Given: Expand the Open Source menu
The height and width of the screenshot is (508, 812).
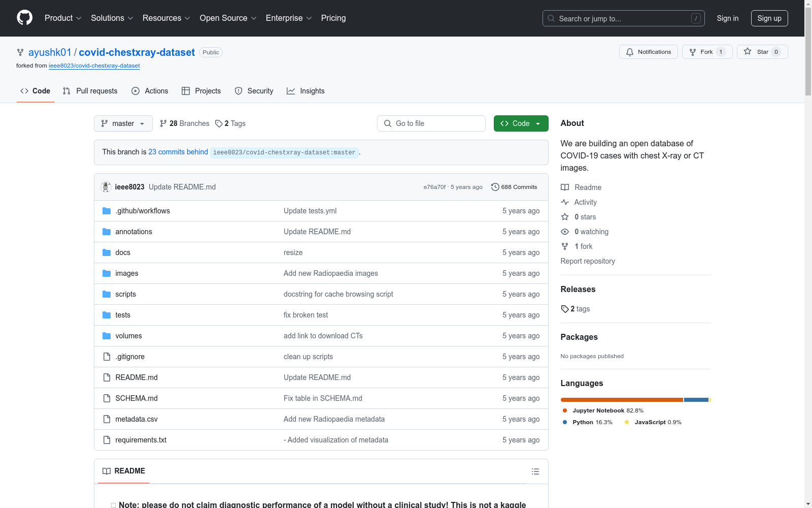Looking at the screenshot, I should tap(228, 18).
